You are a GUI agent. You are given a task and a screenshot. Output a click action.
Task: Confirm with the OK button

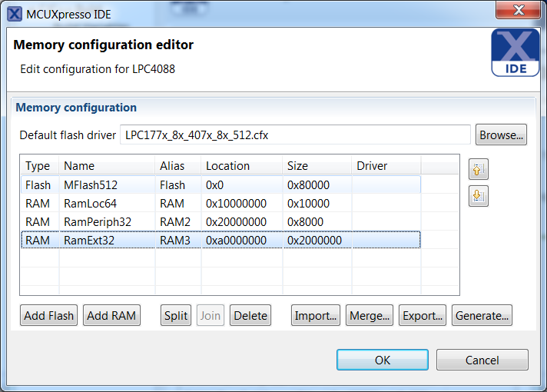[383, 360]
